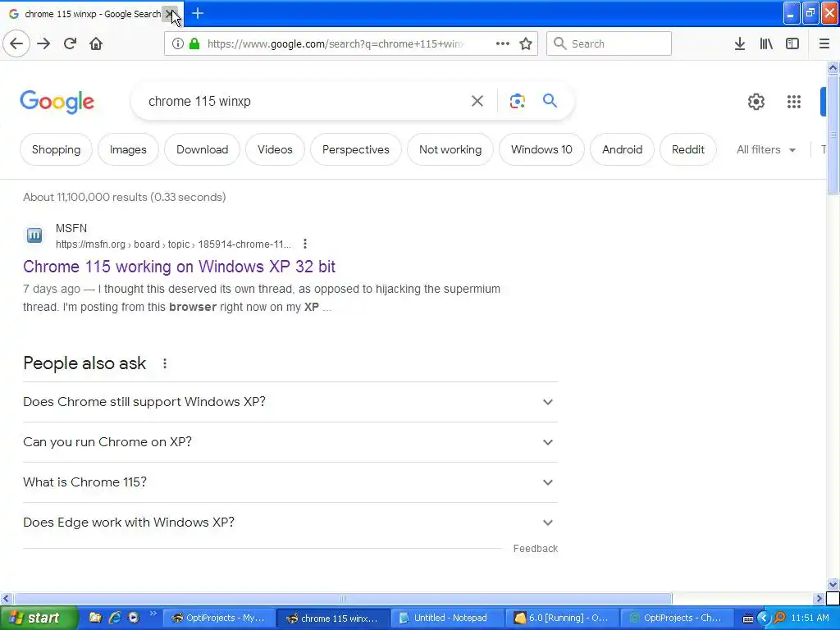Select the Shopping filter chip

(x=57, y=149)
